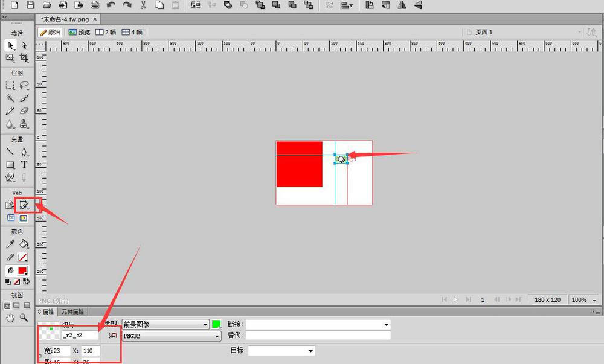The width and height of the screenshot is (604, 364).
Task: Select the Line tool
Action: (x=10, y=152)
